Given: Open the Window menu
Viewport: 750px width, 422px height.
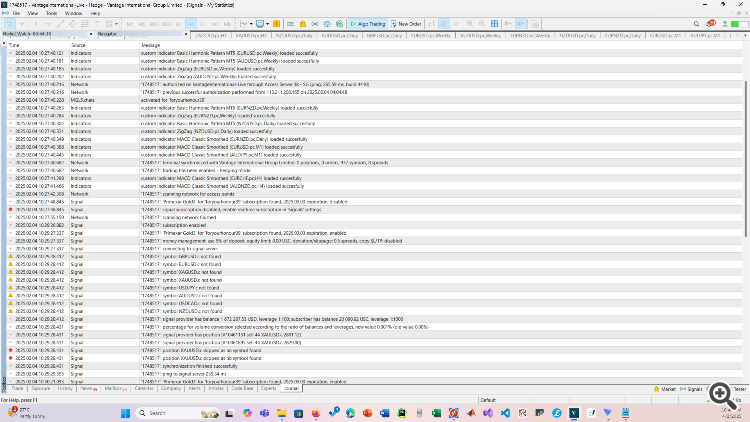Looking at the screenshot, I should coord(73,13).
